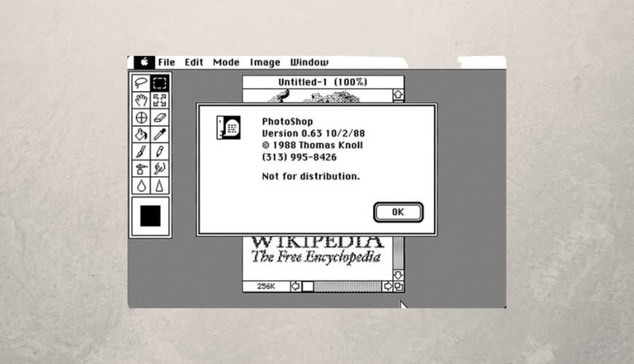Click the Untitled-1 (100%) title bar
Image resolution: width=634 pixels, height=364 pixels.
click(323, 82)
